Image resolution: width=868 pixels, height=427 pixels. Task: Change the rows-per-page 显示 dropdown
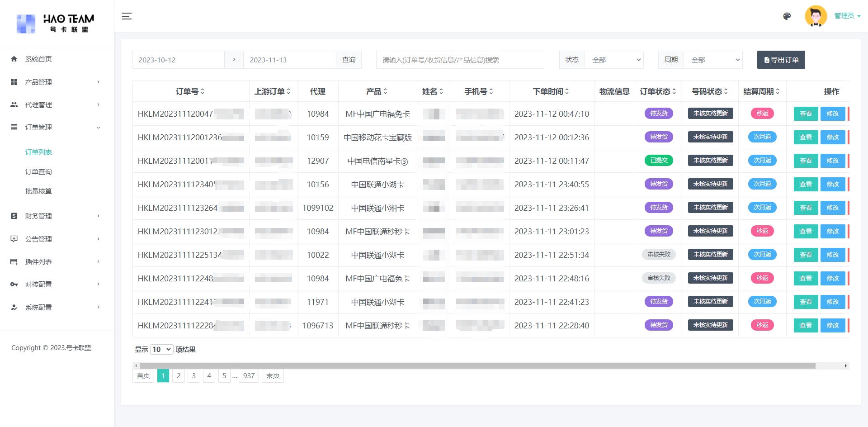[161, 350]
